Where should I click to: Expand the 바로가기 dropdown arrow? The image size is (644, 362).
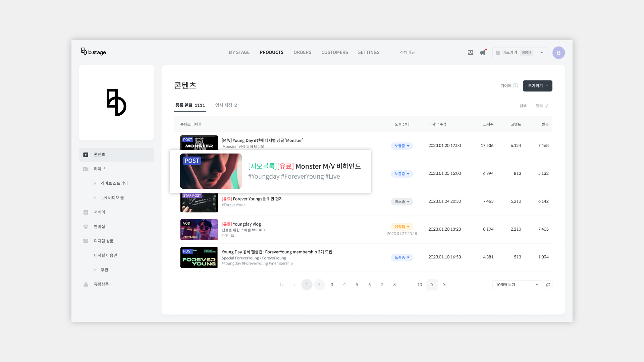pos(542,53)
